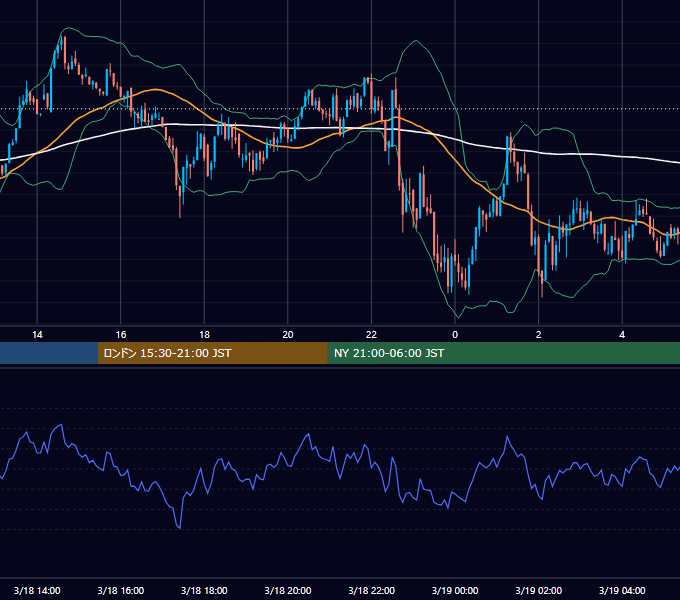Click hour label 2 on price chart axis
Image resolution: width=680 pixels, height=600 pixels.
[539, 335]
